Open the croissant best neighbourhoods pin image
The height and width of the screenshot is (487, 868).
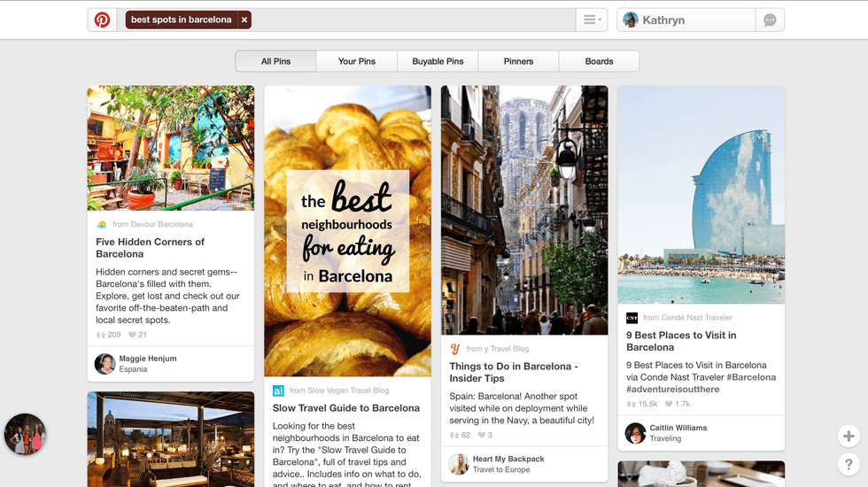pos(347,231)
